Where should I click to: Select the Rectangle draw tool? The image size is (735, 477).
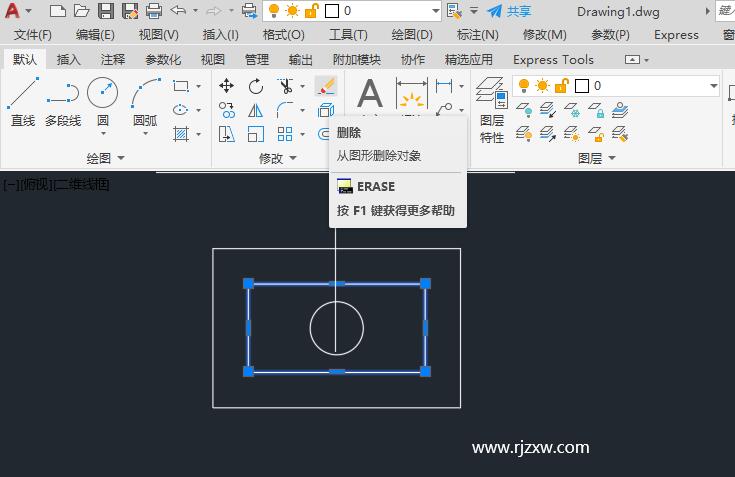(x=180, y=86)
